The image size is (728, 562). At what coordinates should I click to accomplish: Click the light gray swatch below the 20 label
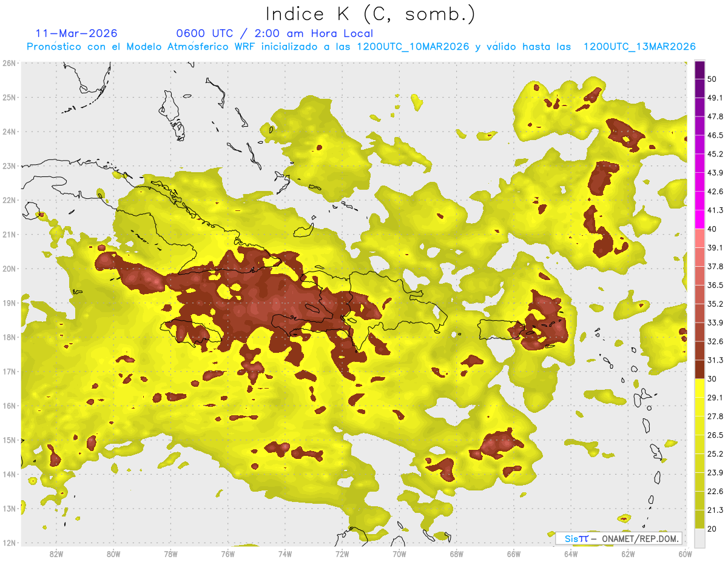(699, 538)
